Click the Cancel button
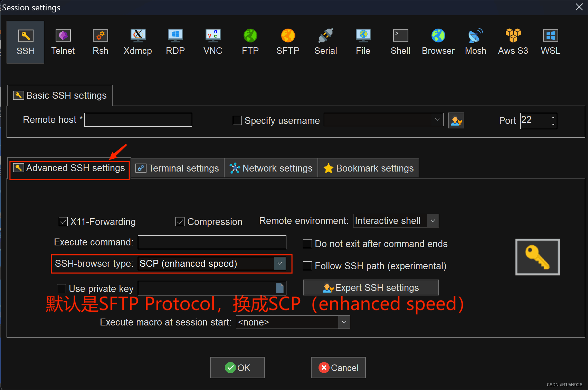The image size is (588, 390). pyautogui.click(x=338, y=368)
